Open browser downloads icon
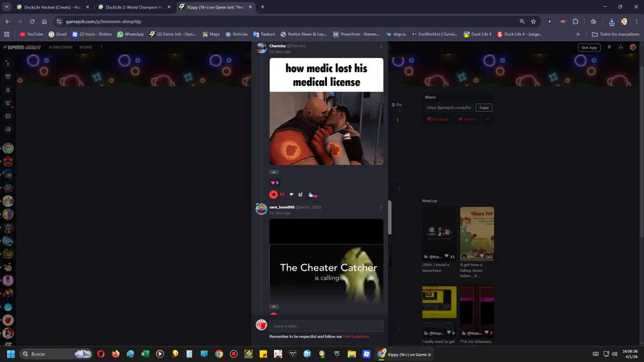This screenshot has width=644, height=362. (x=612, y=21)
